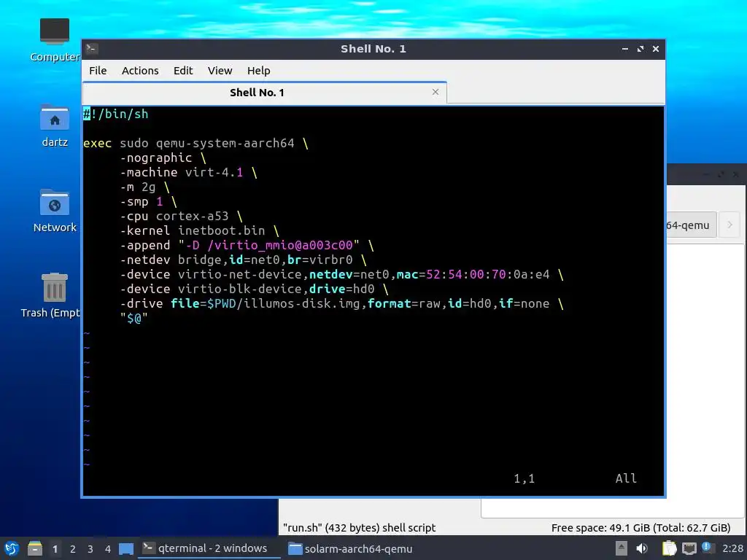747x560 pixels.
Task: Open the File menu
Action: pos(98,71)
